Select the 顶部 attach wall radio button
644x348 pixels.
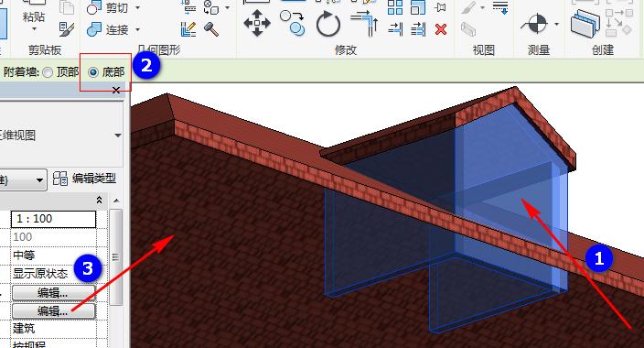(x=48, y=72)
